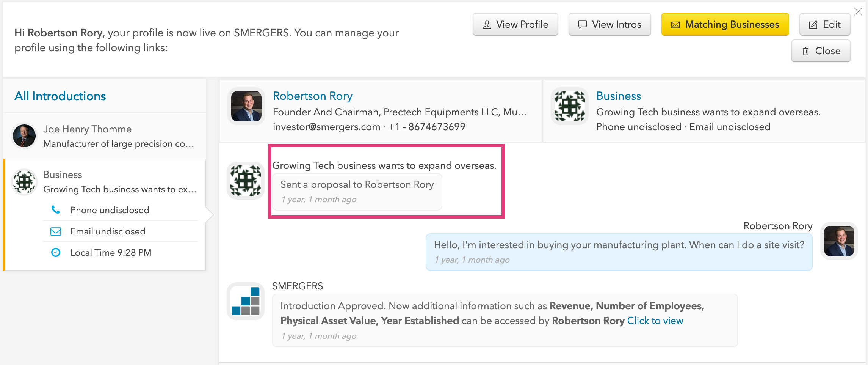Select 'Phone undisclosed · Email undisclosed' header text
The height and width of the screenshot is (365, 868).
pos(683,127)
